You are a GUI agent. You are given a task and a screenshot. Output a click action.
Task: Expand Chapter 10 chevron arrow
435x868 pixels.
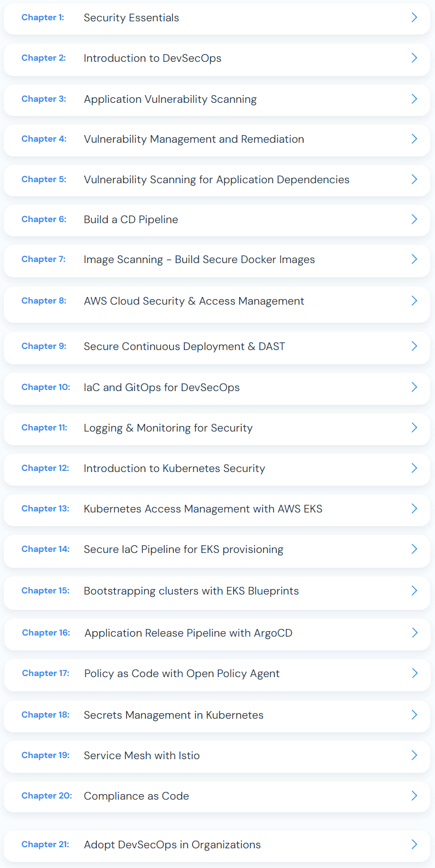pyautogui.click(x=414, y=387)
